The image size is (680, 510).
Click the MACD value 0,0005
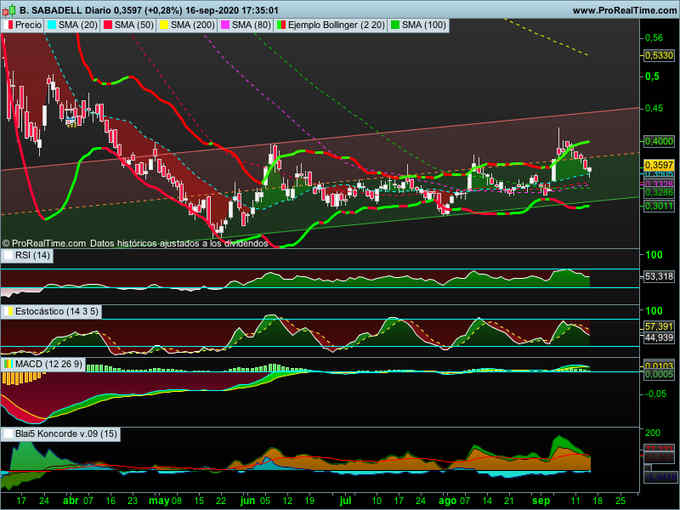click(x=658, y=374)
